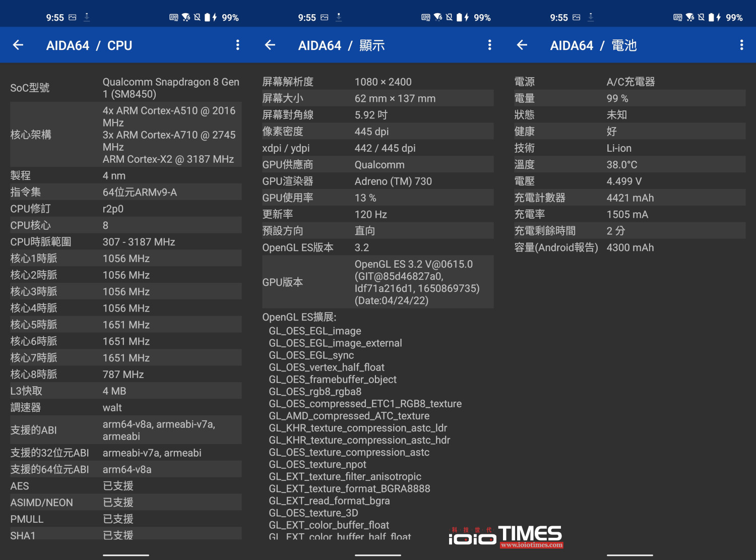Go back from the AIDA64 CPU screen
The height and width of the screenshot is (560, 756).
18,45
